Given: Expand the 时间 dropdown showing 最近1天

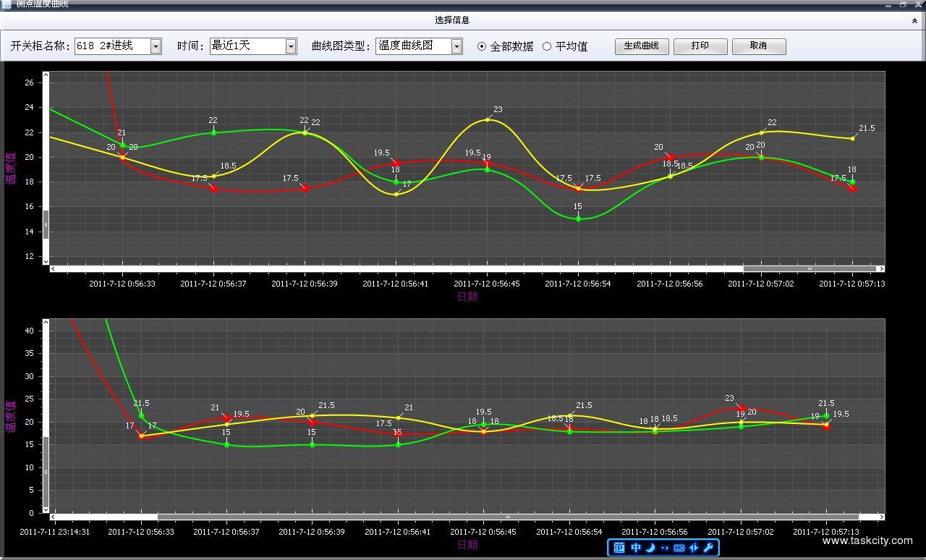Looking at the screenshot, I should click(291, 46).
